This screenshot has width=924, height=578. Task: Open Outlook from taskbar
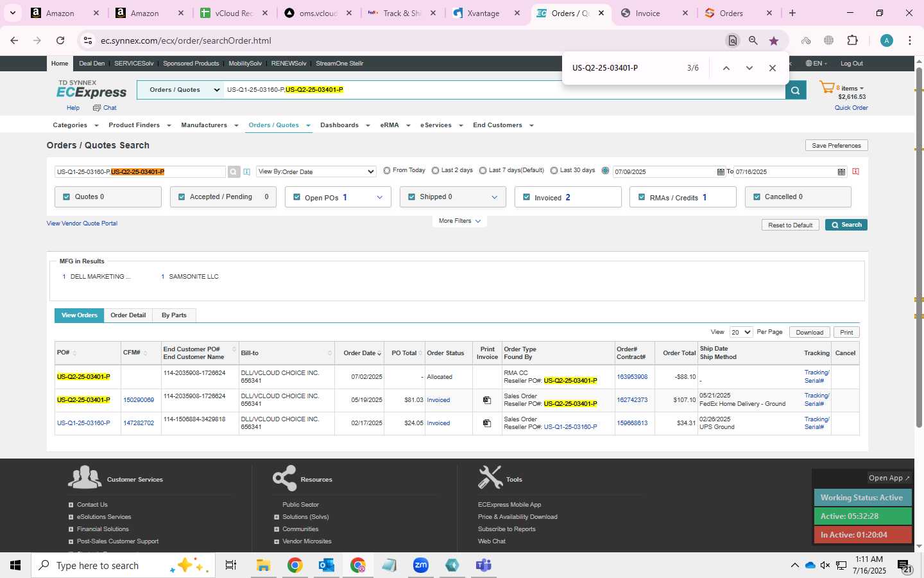327,565
